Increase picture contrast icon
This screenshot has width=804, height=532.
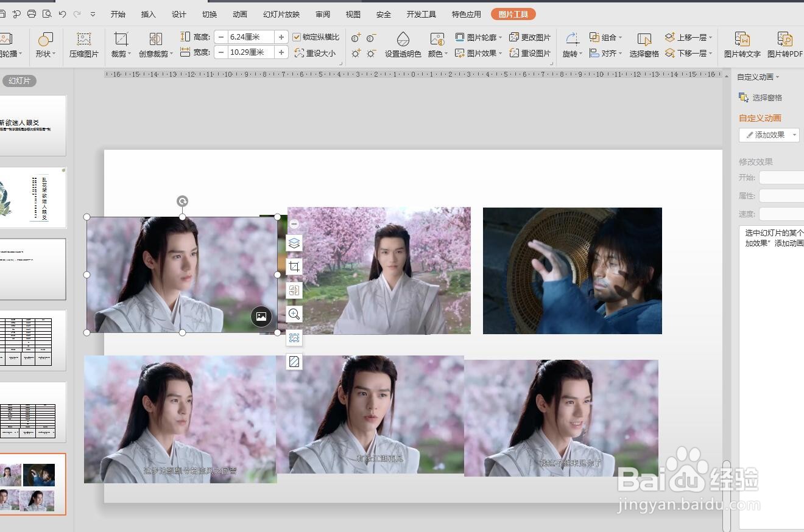(356, 38)
